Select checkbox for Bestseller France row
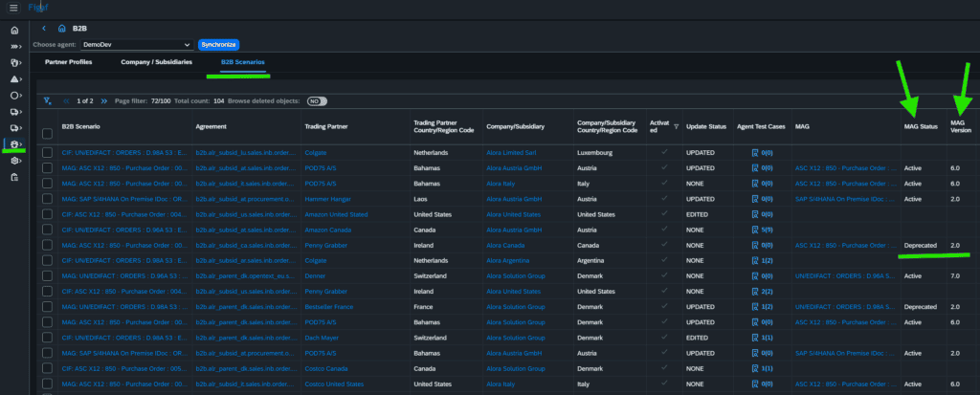Viewport: 980px width, 395px height. coord(47,307)
